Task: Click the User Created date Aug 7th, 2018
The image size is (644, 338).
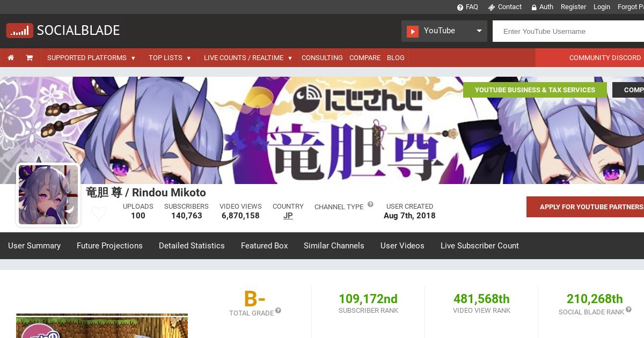Action: point(409,216)
